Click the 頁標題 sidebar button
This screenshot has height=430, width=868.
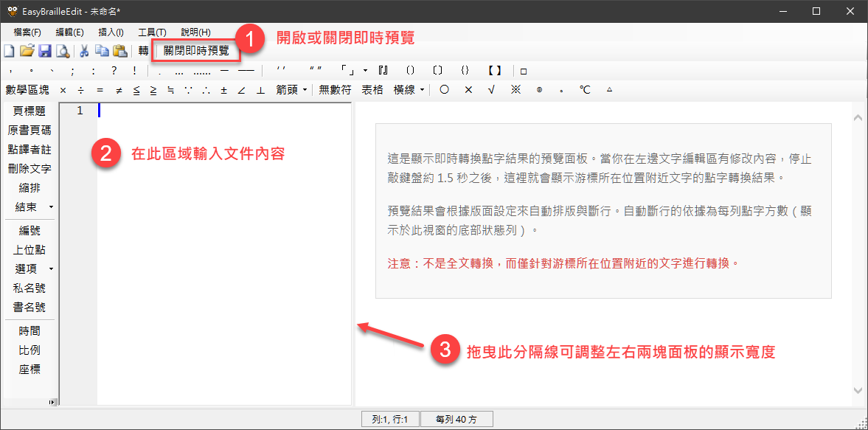[x=29, y=111]
